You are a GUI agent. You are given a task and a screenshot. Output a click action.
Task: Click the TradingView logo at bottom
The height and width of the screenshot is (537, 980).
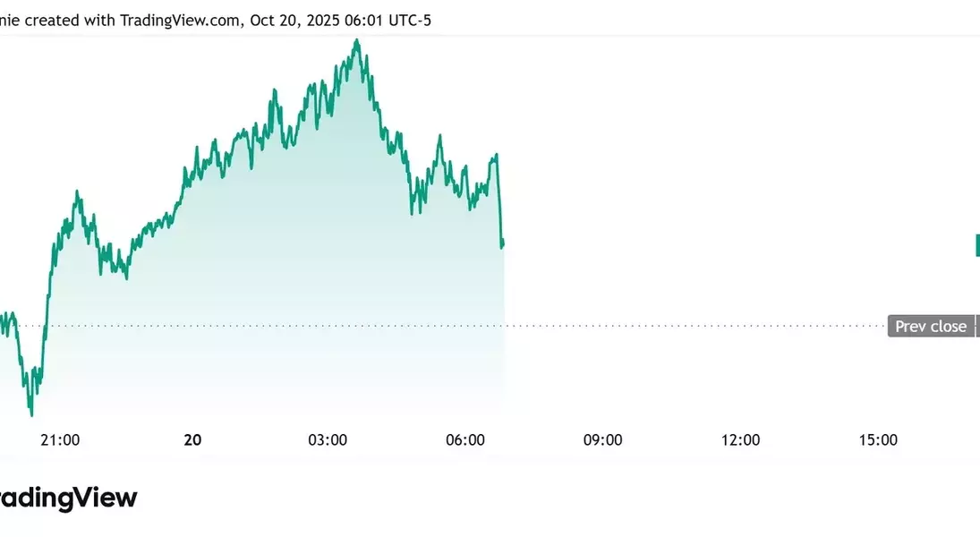click(67, 499)
